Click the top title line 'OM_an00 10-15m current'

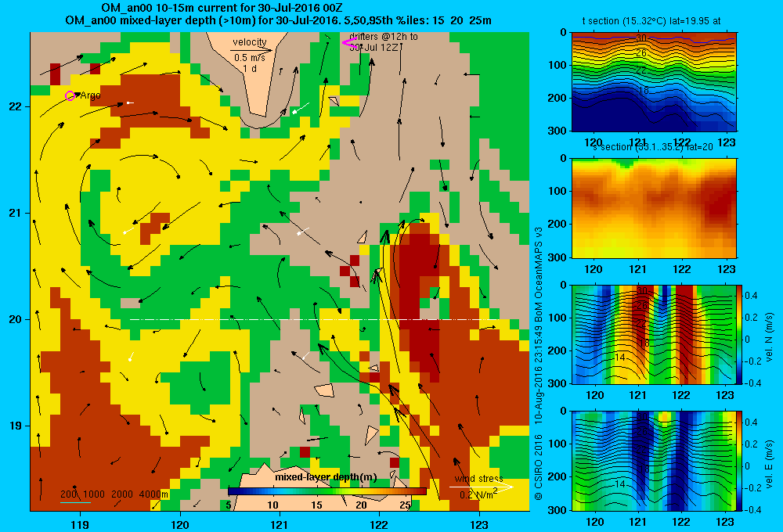(222, 8)
